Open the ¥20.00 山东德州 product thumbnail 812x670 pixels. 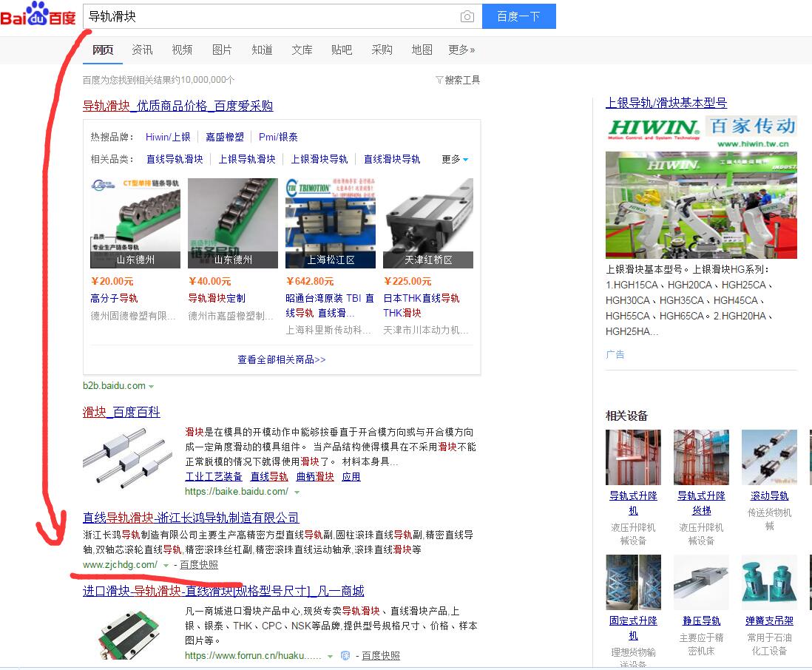(135, 223)
